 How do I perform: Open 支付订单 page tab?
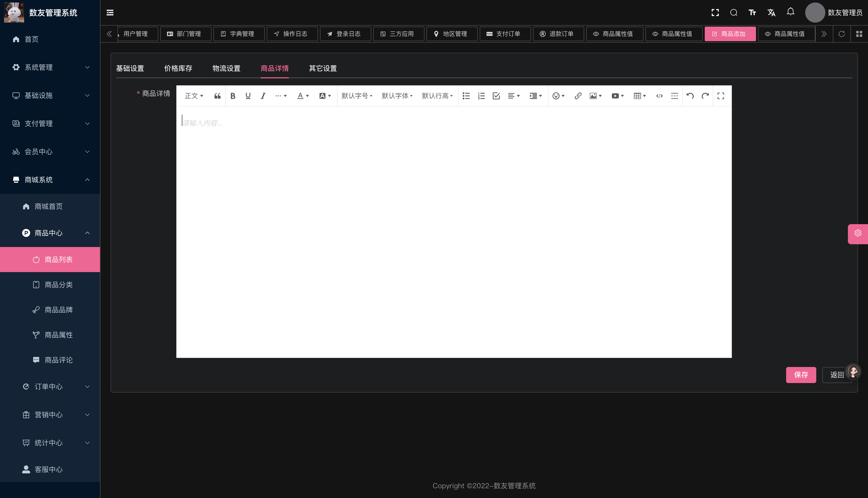click(x=505, y=34)
